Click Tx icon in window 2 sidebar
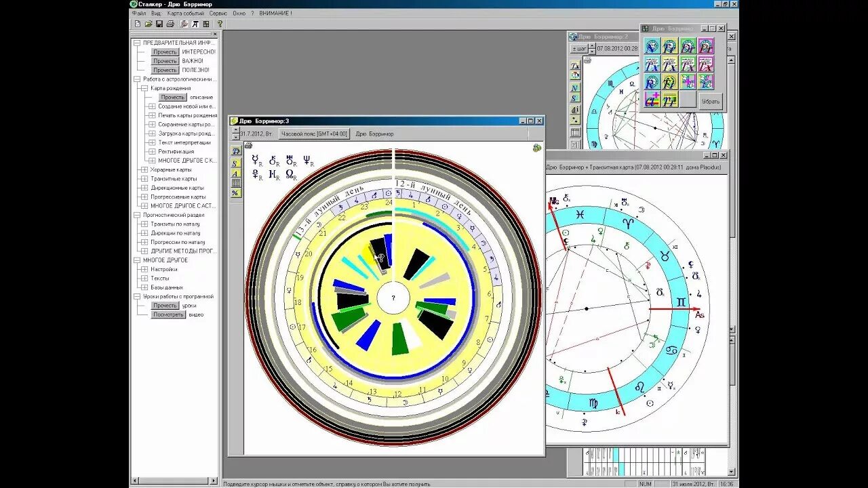This screenshot has height=488, width=868. point(575,66)
